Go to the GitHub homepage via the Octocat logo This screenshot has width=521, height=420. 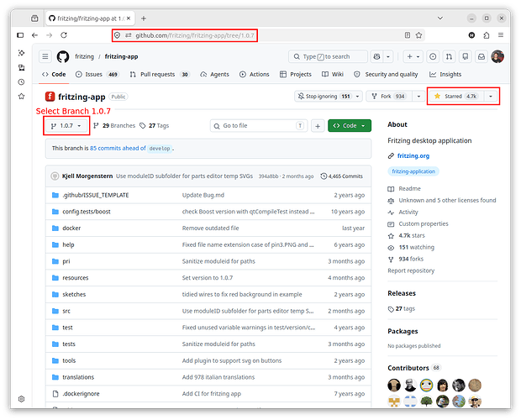[63, 57]
